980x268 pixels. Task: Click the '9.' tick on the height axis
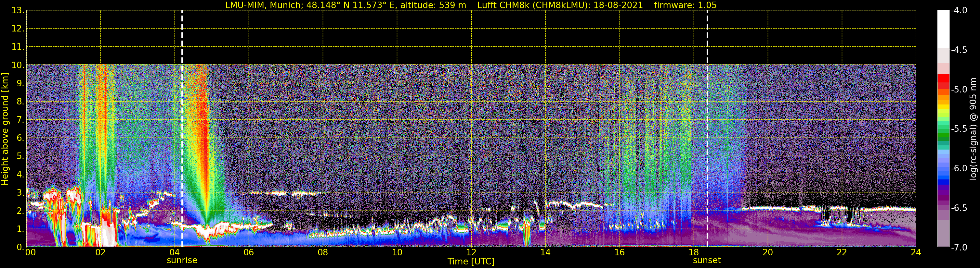(x=20, y=83)
